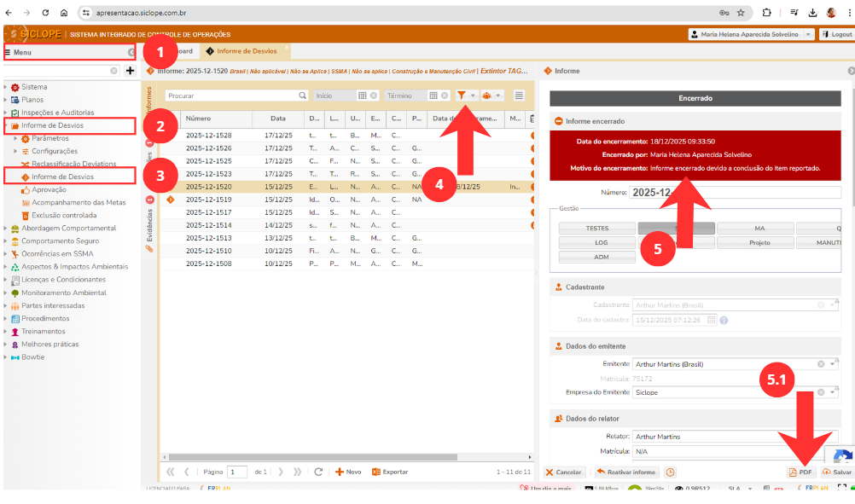This screenshot has height=504, width=855.
Task: Click the Reativar informe button
Action: (x=626, y=472)
